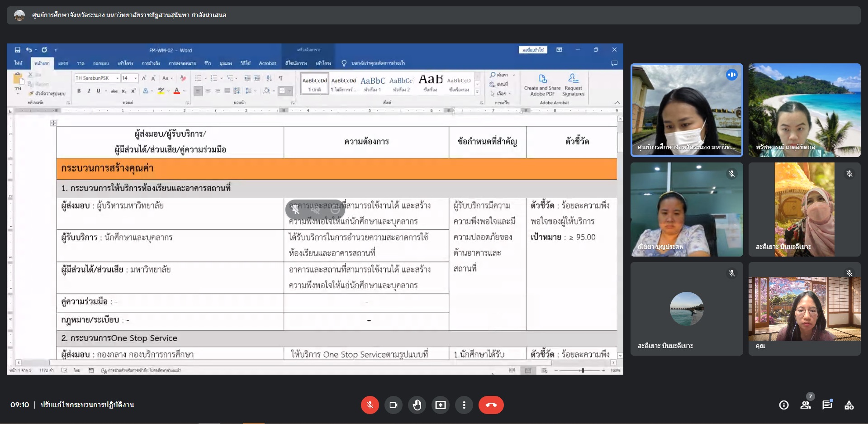Screen dimensions: 868x424
Task: Open the meeting chat panel
Action: 827,405
